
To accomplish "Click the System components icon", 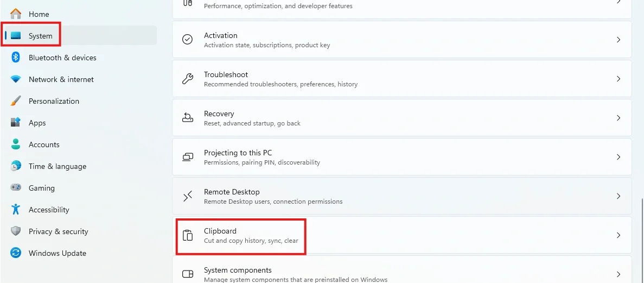I will tap(188, 274).
